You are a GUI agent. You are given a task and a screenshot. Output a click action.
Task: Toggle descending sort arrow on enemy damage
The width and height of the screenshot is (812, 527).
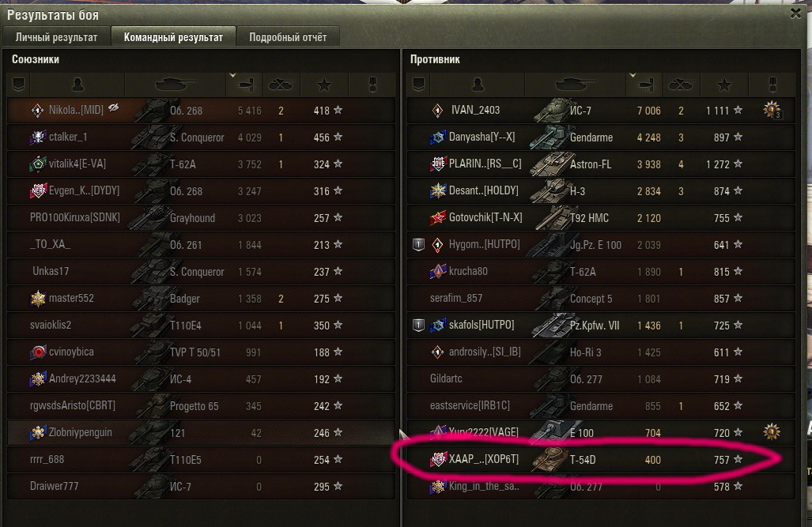tap(633, 76)
